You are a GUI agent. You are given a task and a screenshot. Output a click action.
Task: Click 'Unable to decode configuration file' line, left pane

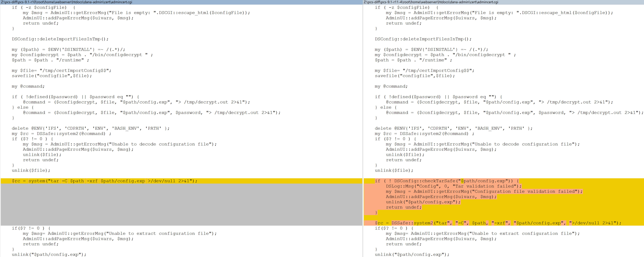point(120,144)
